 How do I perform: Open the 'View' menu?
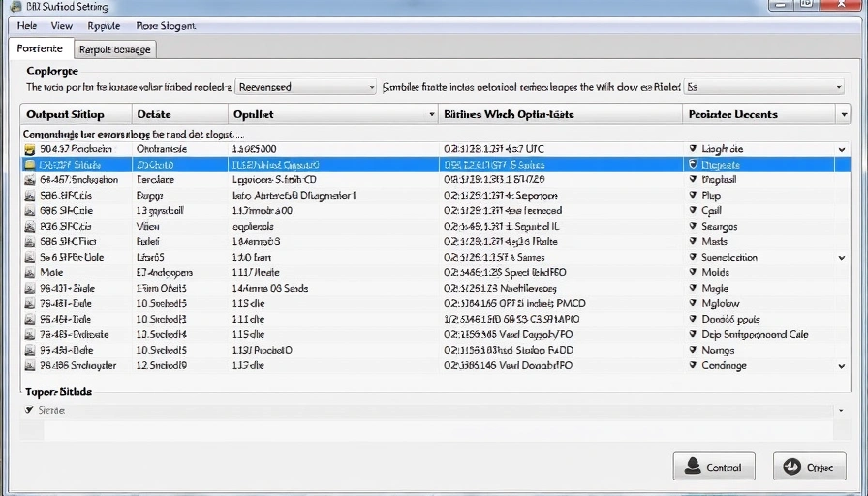point(61,26)
